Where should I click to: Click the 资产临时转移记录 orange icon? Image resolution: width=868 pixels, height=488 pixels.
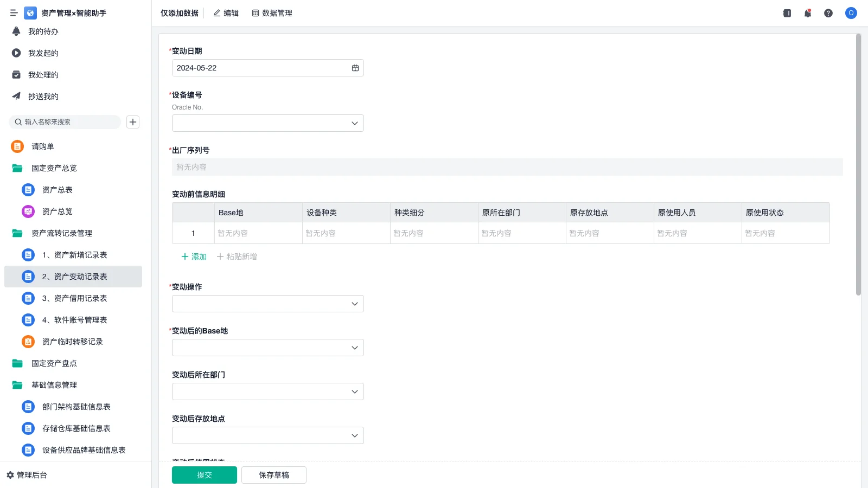coord(28,342)
